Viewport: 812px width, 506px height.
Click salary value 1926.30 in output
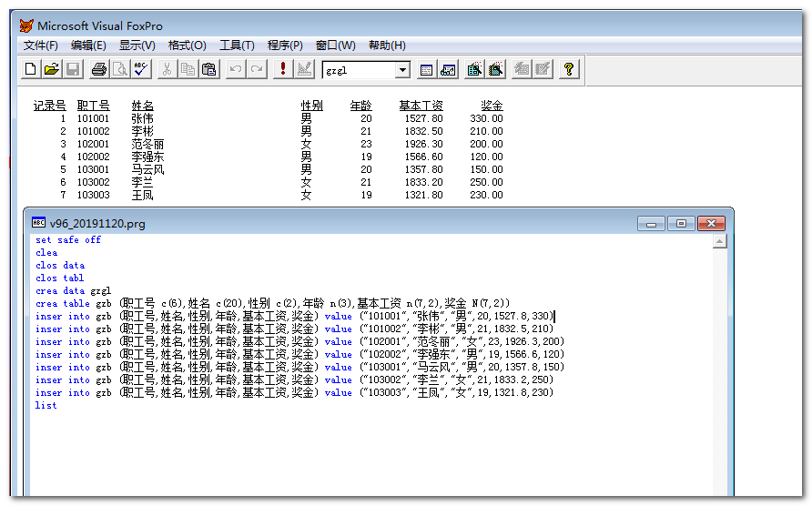coord(423,144)
